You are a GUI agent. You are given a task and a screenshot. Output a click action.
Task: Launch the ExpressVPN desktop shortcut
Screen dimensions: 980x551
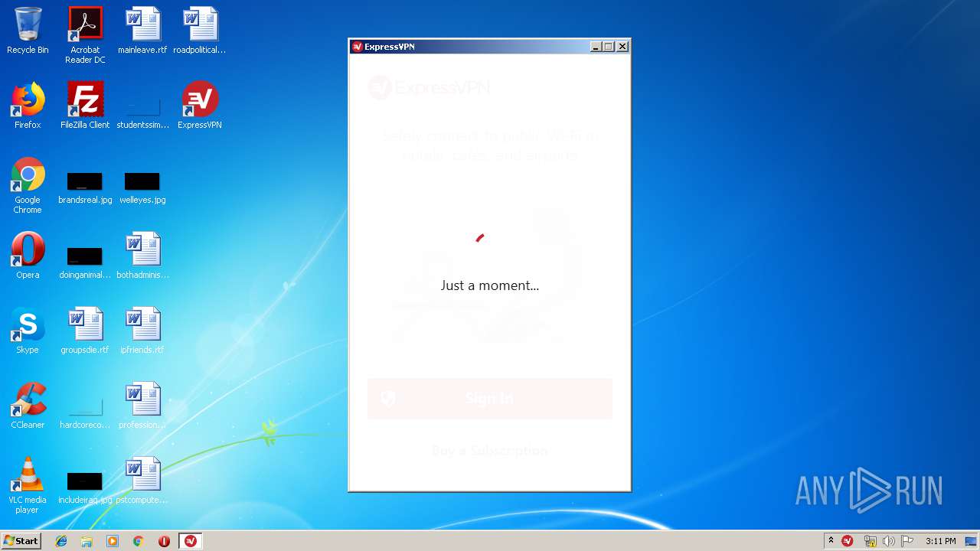coord(200,106)
